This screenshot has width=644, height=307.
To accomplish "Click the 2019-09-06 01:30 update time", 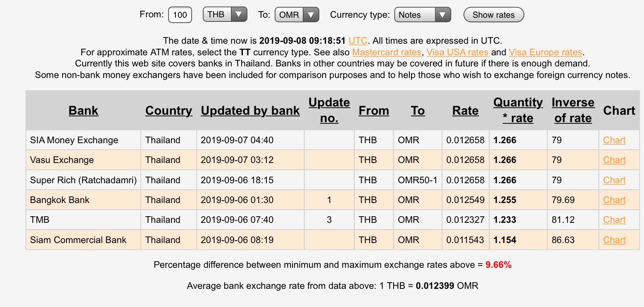I will [x=237, y=200].
